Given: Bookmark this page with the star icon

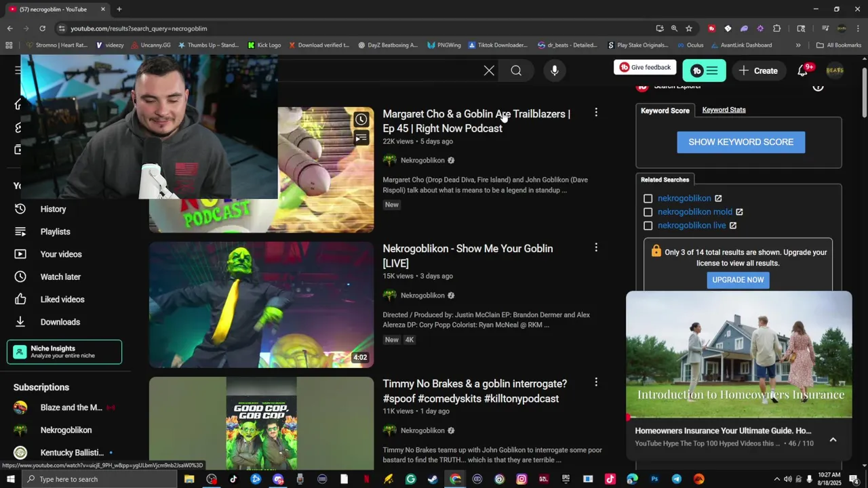Looking at the screenshot, I should click(x=689, y=28).
